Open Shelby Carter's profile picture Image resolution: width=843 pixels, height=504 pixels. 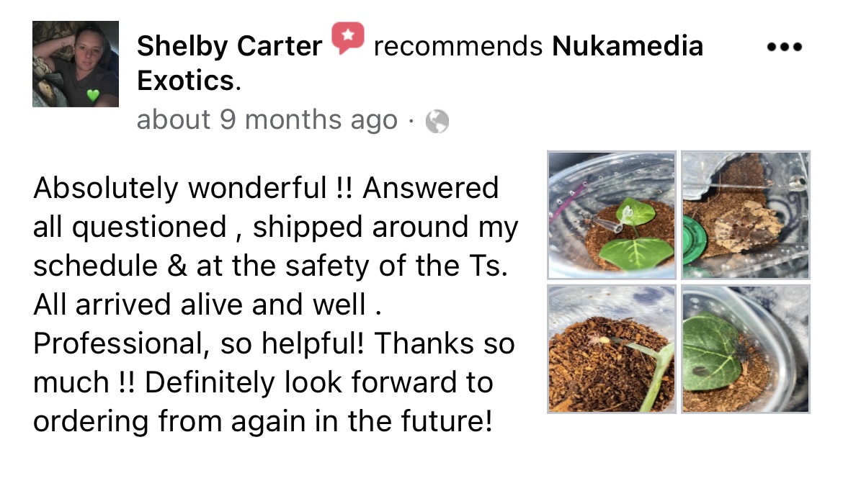pos(75,64)
